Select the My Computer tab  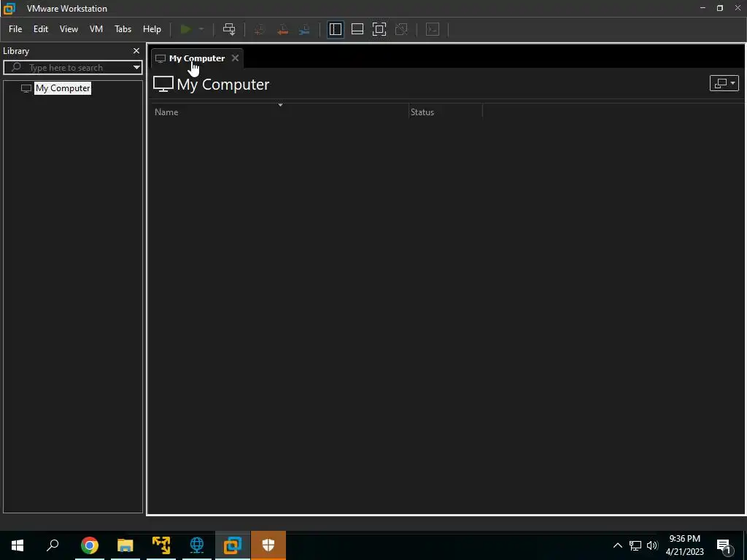pos(197,58)
